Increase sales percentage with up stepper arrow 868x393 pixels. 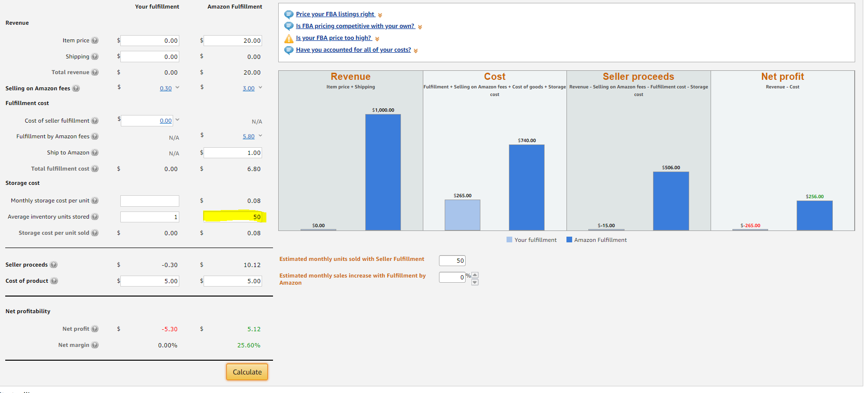coord(475,275)
